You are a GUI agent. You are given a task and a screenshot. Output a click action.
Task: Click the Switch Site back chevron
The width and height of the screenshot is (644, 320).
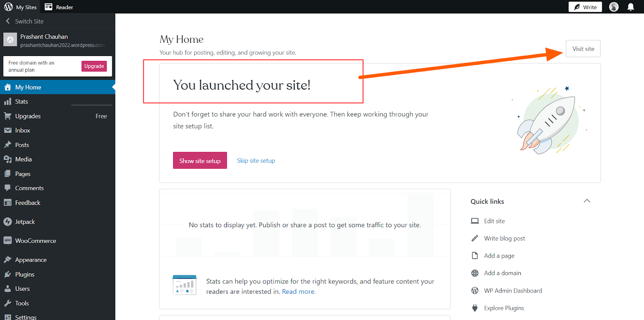[8, 21]
